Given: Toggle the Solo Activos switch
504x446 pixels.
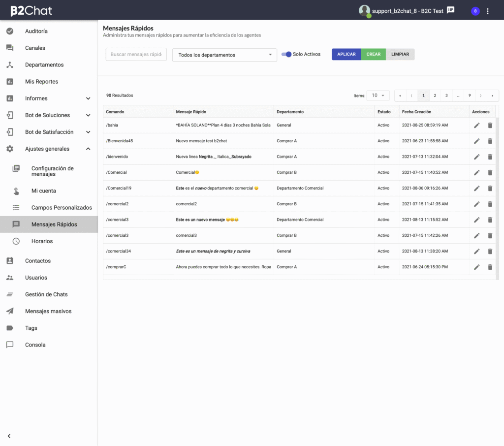Looking at the screenshot, I should click(286, 54).
